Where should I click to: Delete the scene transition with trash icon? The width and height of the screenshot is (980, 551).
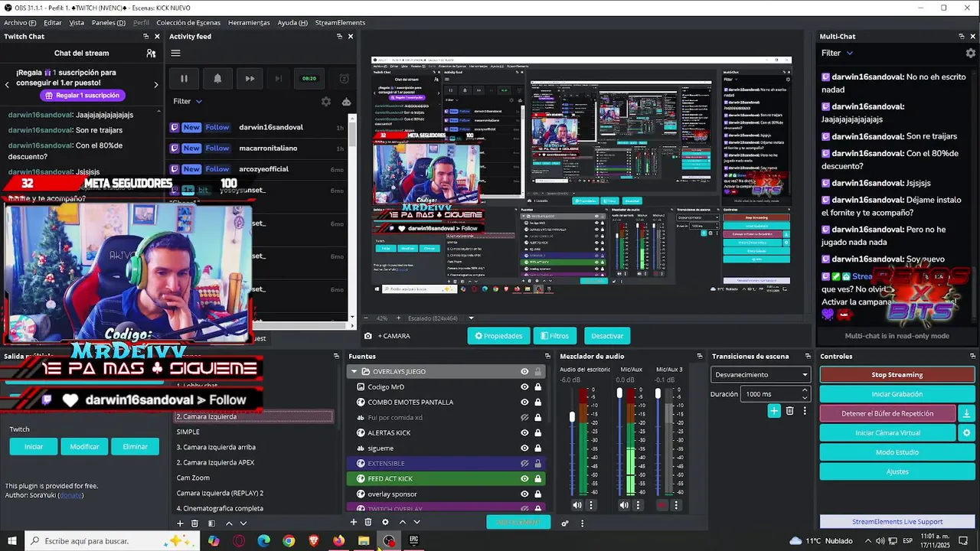(x=790, y=411)
